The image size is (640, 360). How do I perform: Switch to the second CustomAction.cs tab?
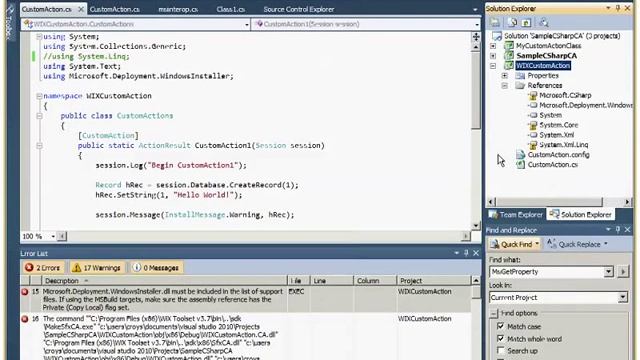114,9
